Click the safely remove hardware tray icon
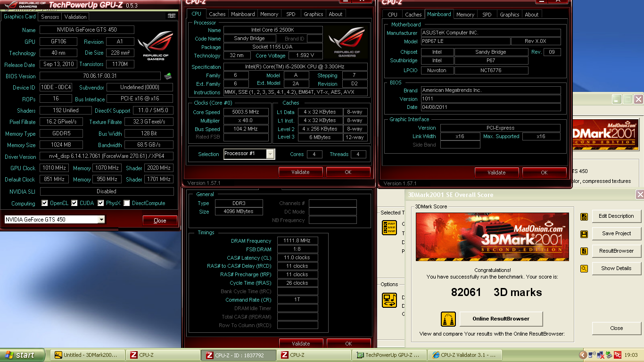This screenshot has width=644, height=362. [x=609, y=355]
